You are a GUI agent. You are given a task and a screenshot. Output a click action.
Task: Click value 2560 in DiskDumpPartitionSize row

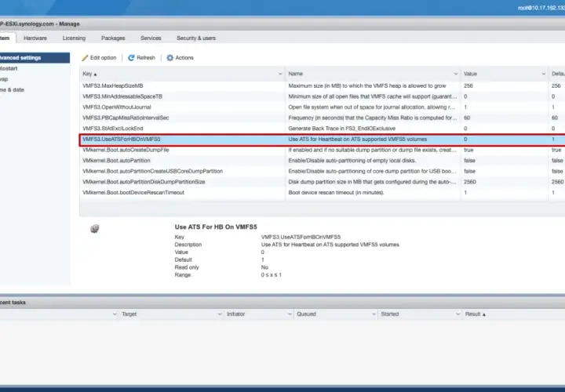[470, 182]
